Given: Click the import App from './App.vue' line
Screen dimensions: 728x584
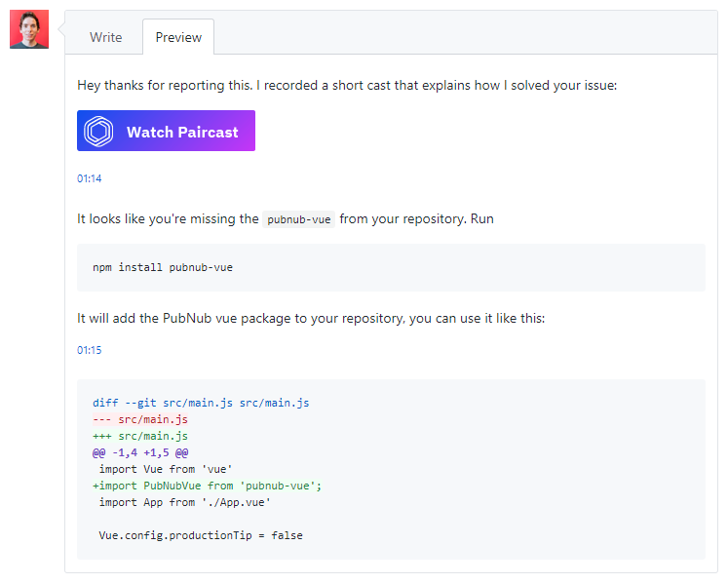Looking at the screenshot, I should pos(184,502).
